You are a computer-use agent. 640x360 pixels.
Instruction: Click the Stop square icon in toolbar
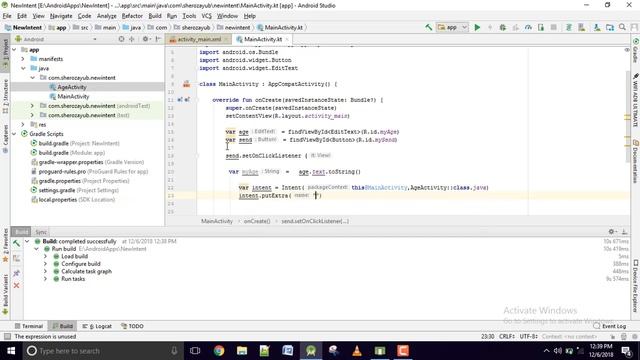point(553,27)
